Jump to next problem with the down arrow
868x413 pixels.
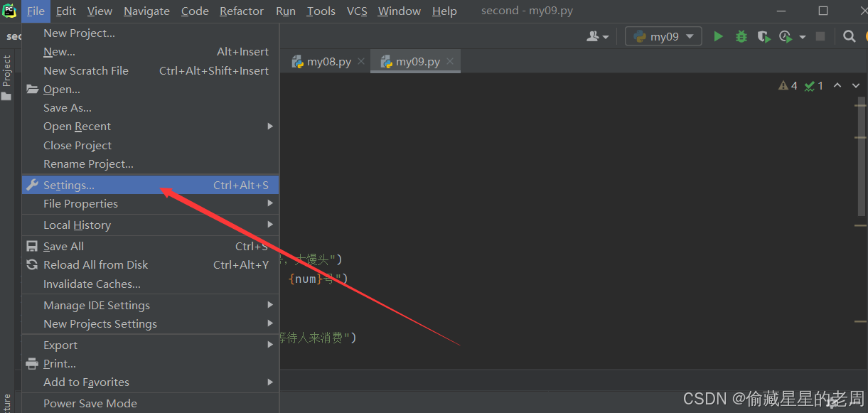855,85
